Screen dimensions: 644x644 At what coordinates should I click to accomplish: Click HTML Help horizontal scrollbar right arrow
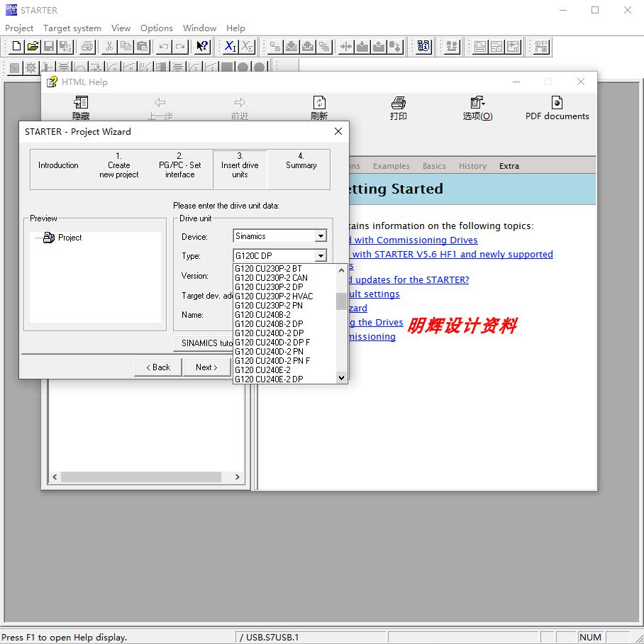(x=237, y=477)
